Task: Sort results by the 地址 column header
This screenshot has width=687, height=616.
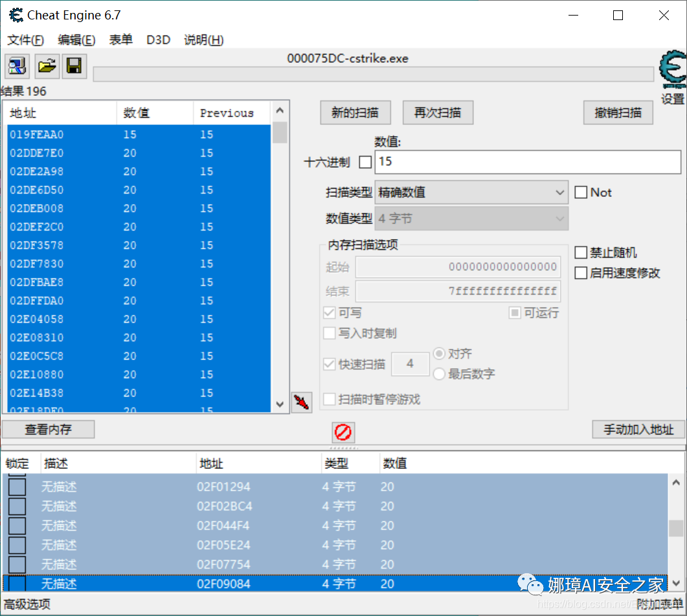Action: 60,113
